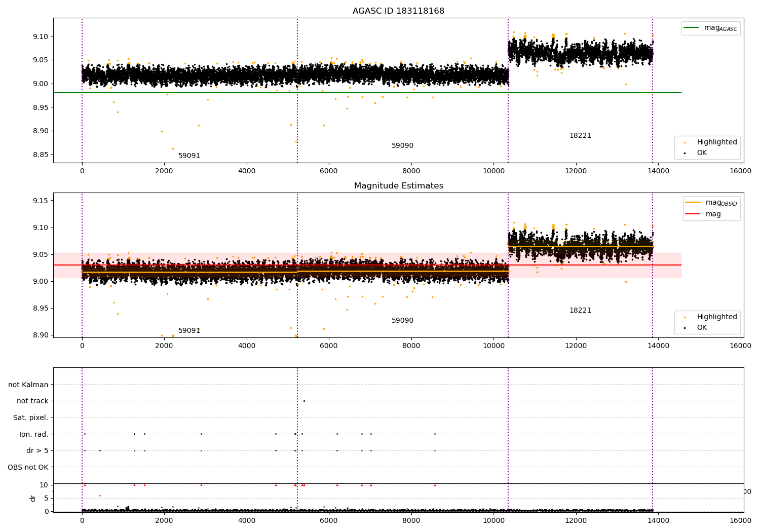Image resolution: width=760 pixels, height=532 pixels.
Task: Click the single data point on the 'not track' row
Action: click(304, 401)
